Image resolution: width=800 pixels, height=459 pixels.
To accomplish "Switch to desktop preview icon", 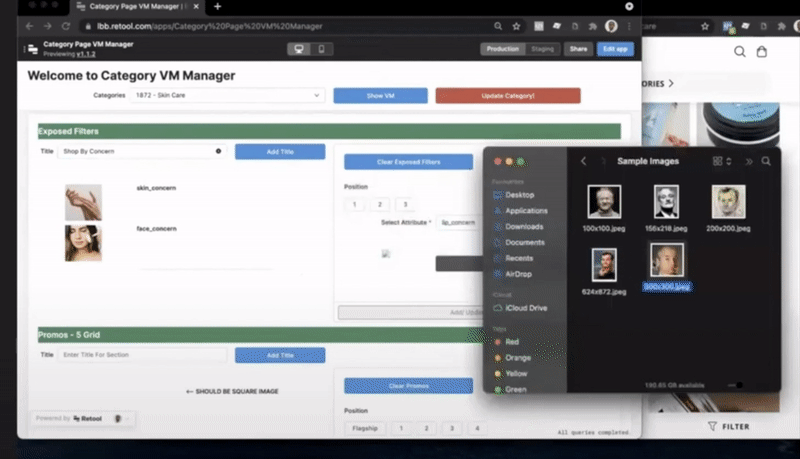I will (x=298, y=48).
